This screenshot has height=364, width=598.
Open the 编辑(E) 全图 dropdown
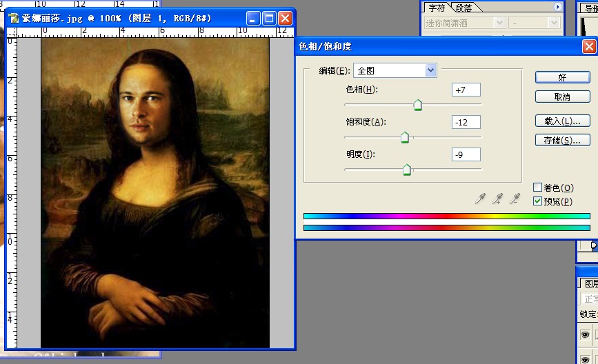click(395, 70)
